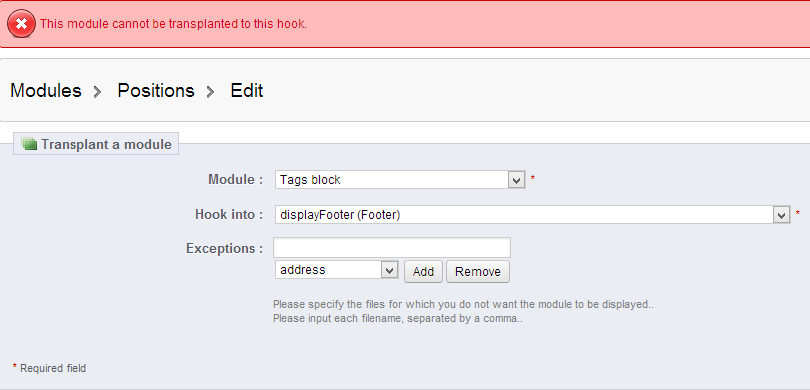Expand the Hook into displayFooter dropdown

(x=533, y=215)
